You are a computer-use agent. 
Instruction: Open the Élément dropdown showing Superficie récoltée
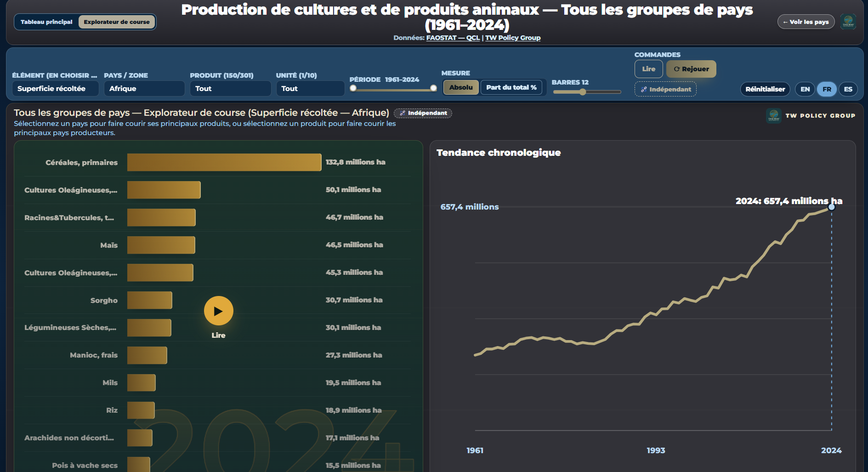(55, 88)
